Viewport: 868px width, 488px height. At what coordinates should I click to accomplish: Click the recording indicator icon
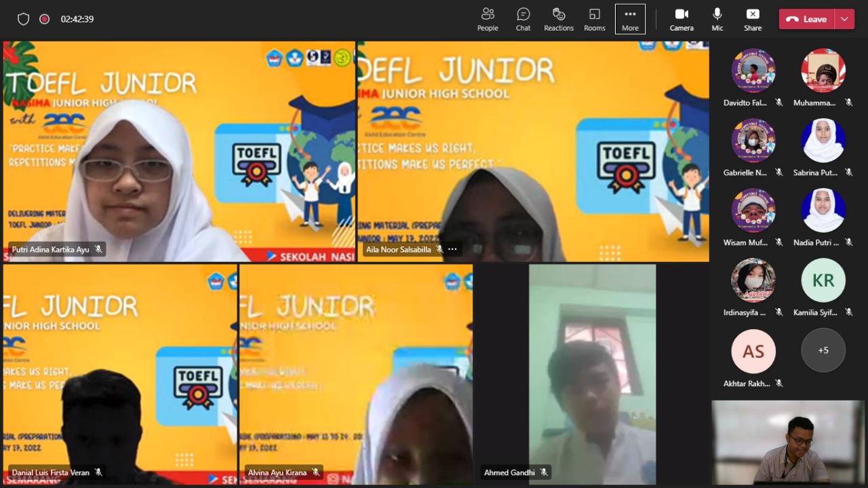pos(45,19)
